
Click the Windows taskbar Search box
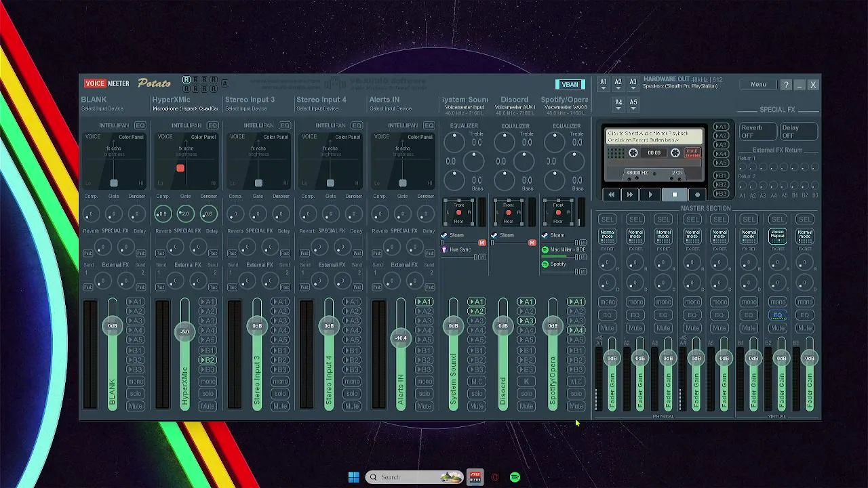tap(414, 477)
